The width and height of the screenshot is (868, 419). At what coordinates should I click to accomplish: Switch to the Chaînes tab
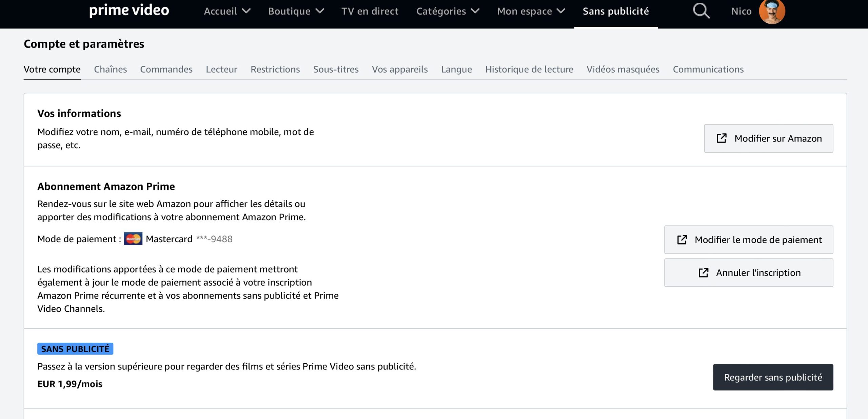point(111,69)
